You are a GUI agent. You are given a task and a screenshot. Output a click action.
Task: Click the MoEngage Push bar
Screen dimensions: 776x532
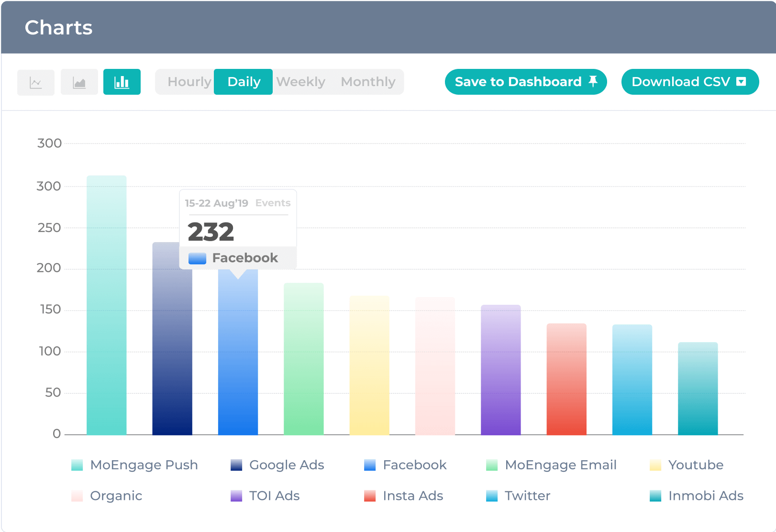(x=107, y=305)
